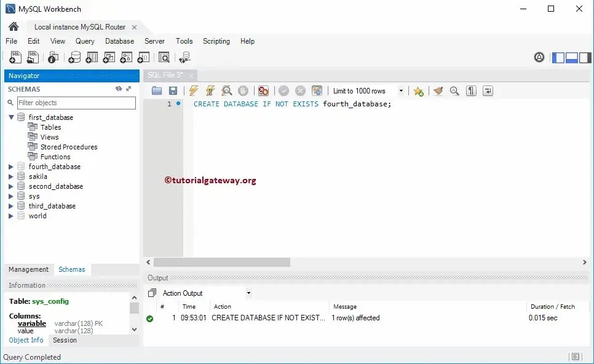The width and height of the screenshot is (594, 364).
Task: Open the Home screen icon
Action: (x=14, y=26)
